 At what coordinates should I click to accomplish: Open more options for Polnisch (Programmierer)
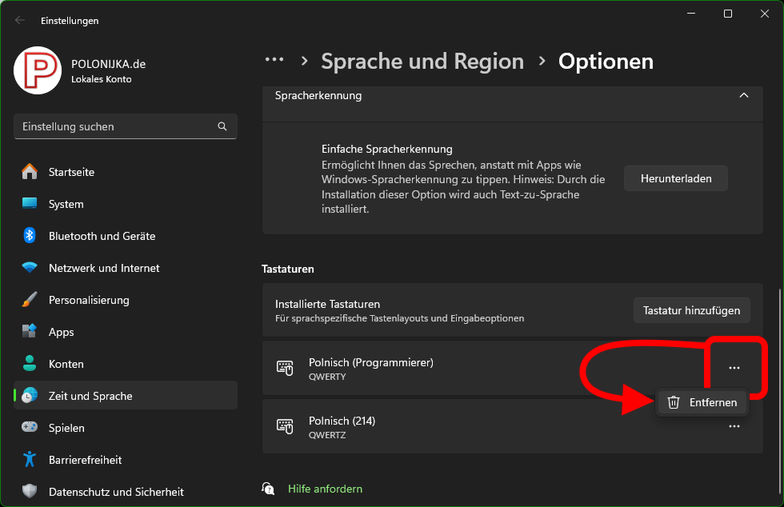point(734,368)
